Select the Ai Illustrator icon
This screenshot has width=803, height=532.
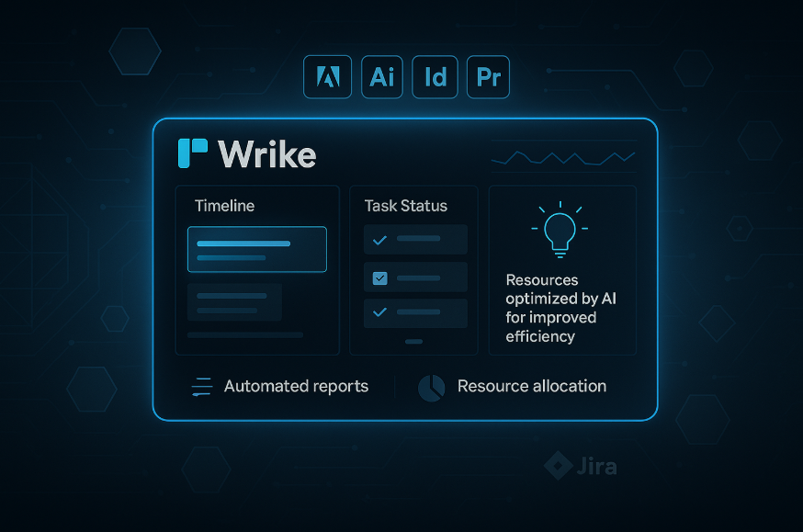[x=382, y=77]
